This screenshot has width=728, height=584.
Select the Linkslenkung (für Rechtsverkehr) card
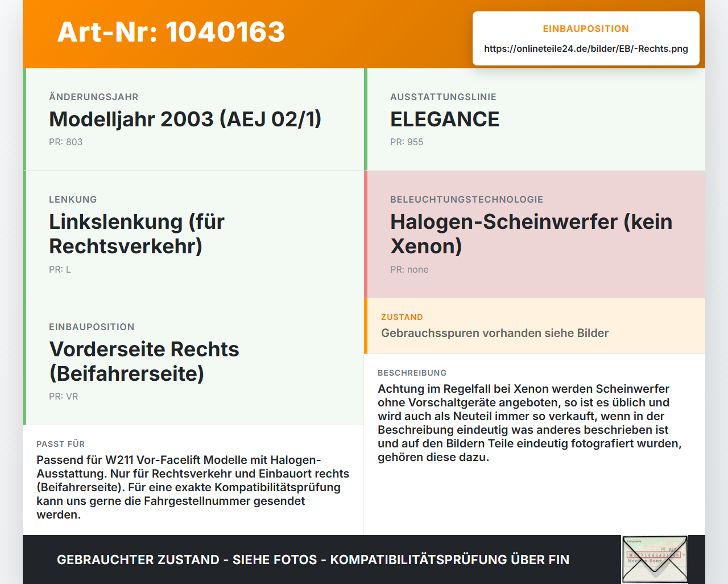(x=193, y=235)
